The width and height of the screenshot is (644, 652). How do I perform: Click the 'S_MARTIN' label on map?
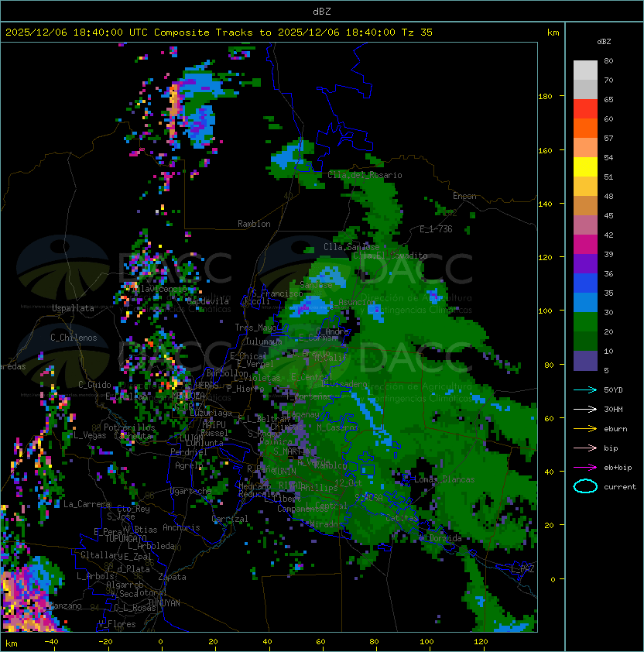tap(292, 451)
